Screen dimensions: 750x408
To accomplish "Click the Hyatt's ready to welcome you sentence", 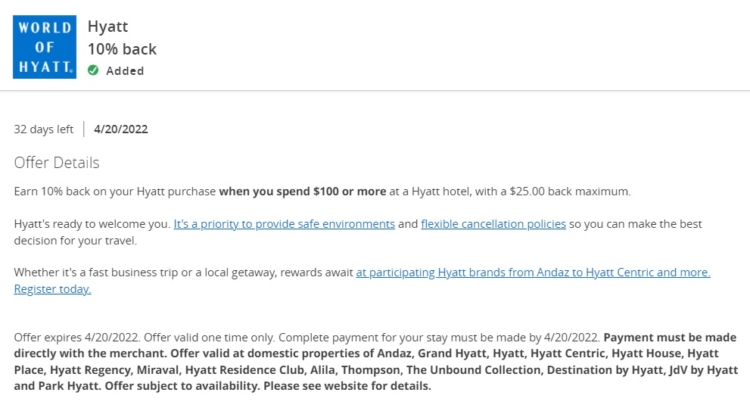I will pyautogui.click(x=92, y=224).
